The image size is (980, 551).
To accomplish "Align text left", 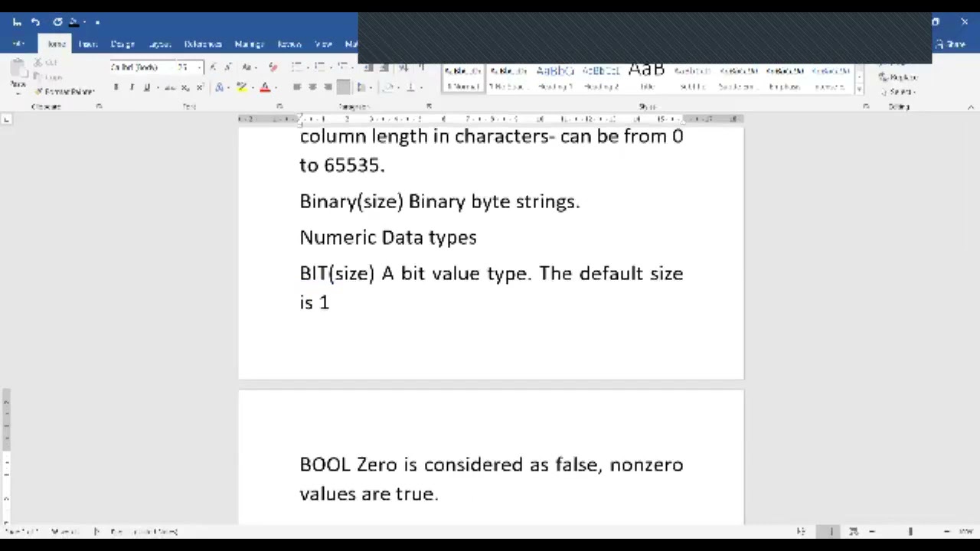I will (x=296, y=87).
